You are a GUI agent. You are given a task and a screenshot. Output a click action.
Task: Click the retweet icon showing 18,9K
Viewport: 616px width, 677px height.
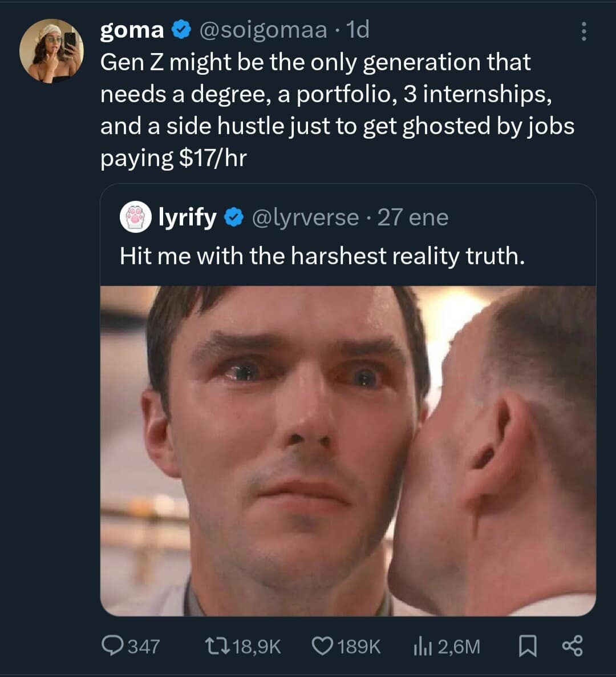coord(217,646)
